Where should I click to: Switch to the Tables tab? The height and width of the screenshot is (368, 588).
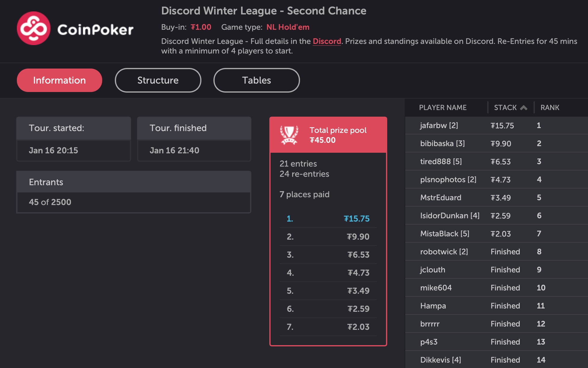256,80
